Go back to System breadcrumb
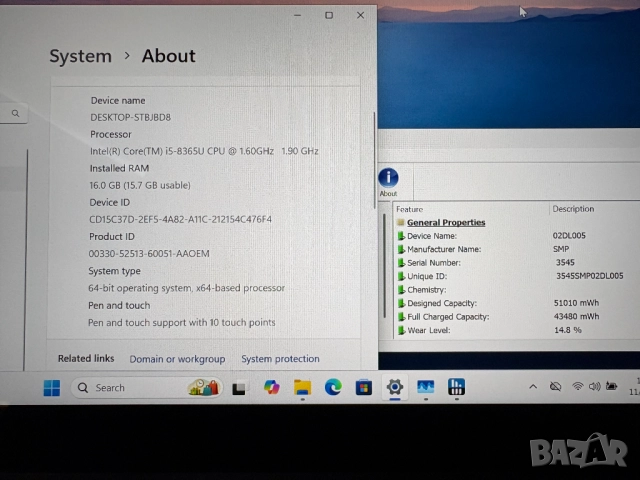 [80, 56]
